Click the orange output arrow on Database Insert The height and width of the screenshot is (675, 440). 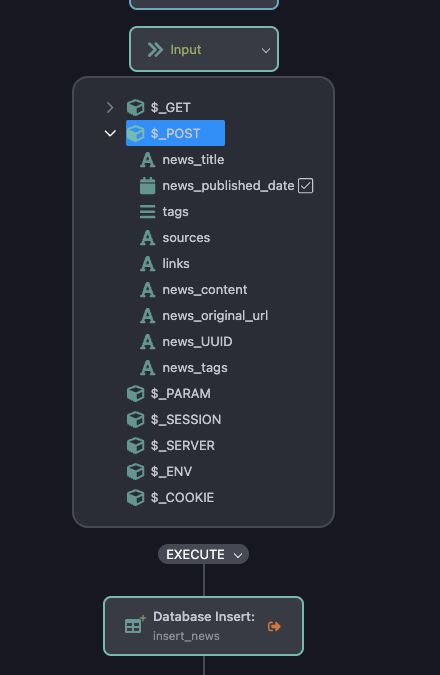274,626
